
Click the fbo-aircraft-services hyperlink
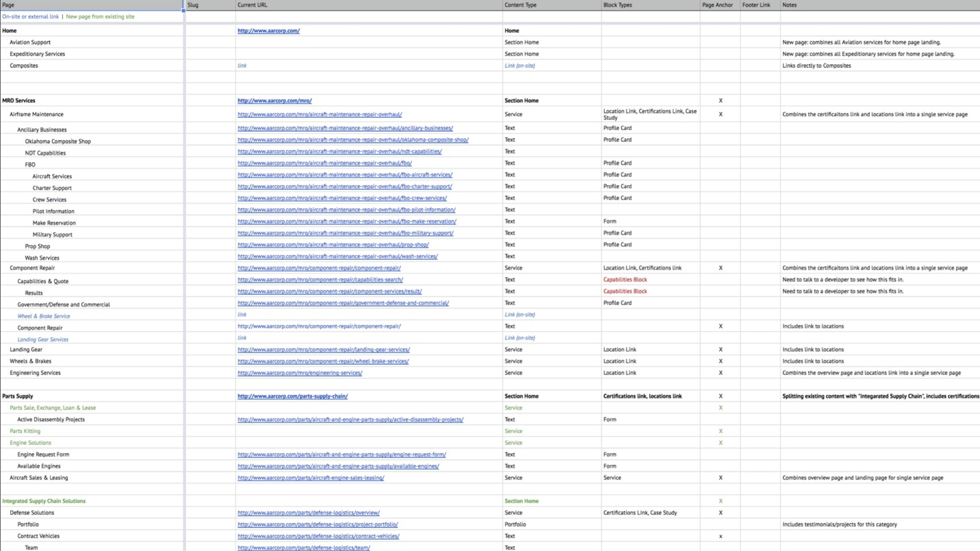(345, 174)
